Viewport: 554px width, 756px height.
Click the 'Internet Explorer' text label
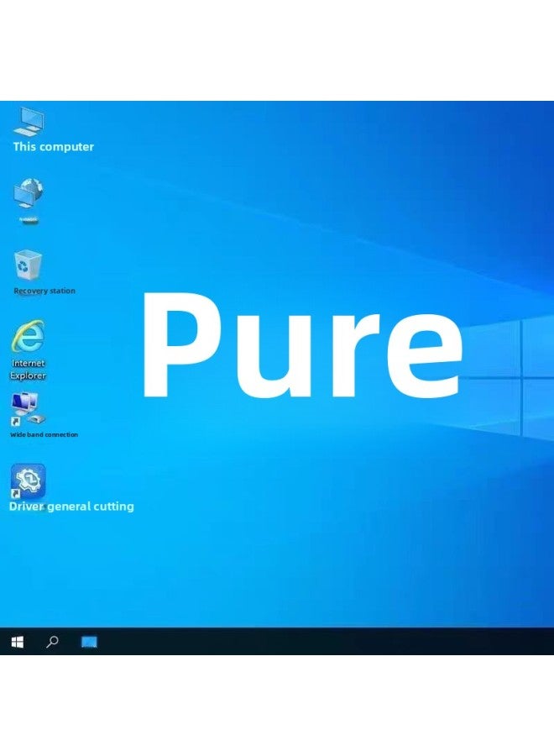click(29, 370)
